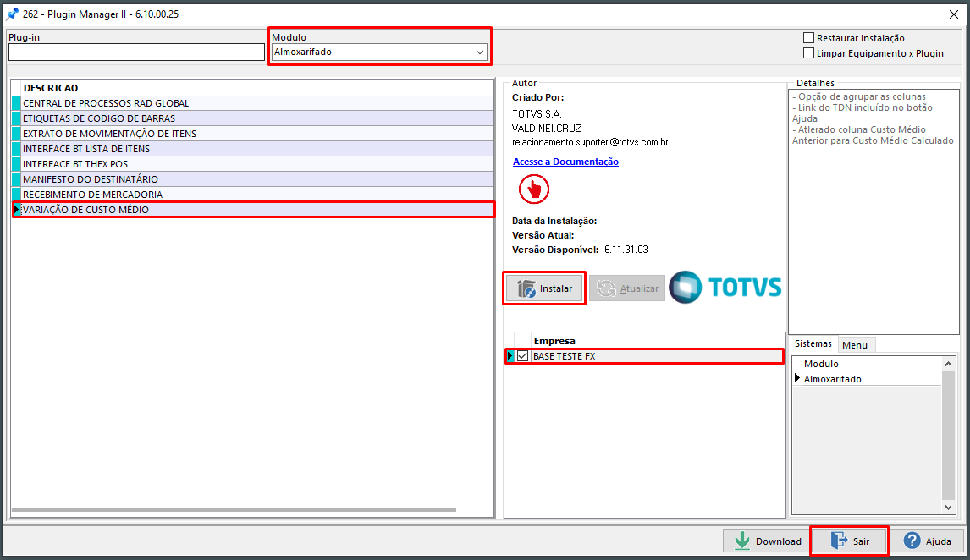The height and width of the screenshot is (560, 970).
Task: Select VARIAÇÃO DE CUSTO MÉDIO row
Action: [253, 210]
